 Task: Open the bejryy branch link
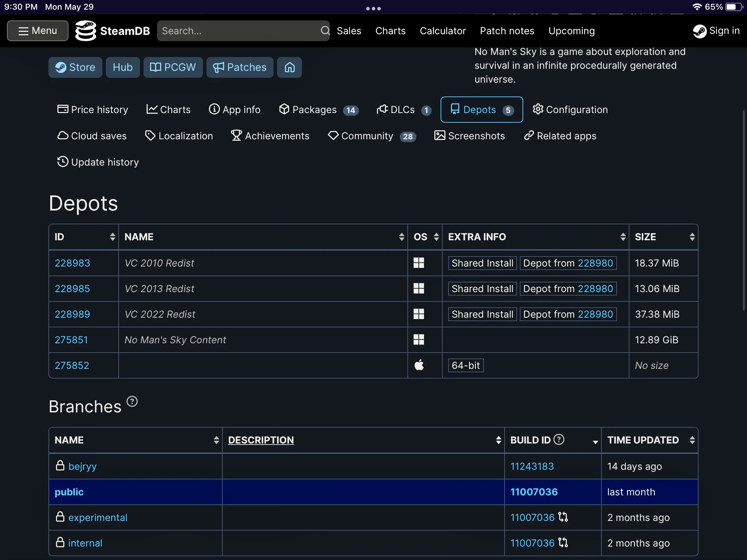click(83, 466)
